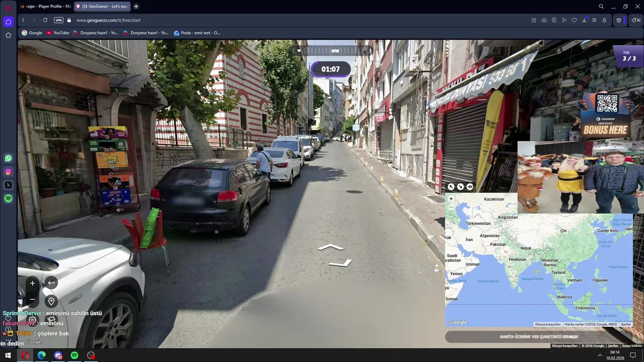Open a new browser tab

[136, 7]
